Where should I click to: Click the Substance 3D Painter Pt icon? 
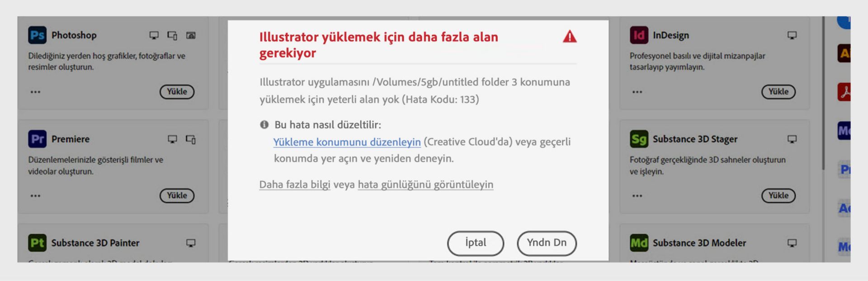coord(37,243)
